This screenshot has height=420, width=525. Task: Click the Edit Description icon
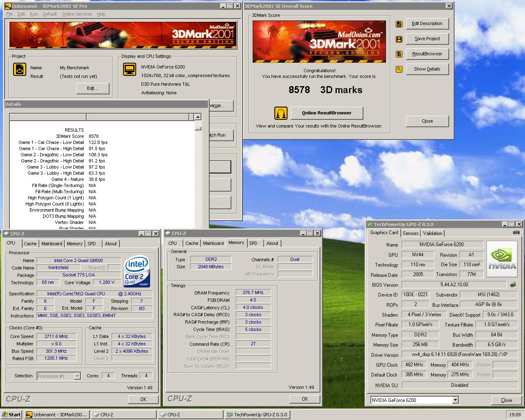[x=399, y=24]
